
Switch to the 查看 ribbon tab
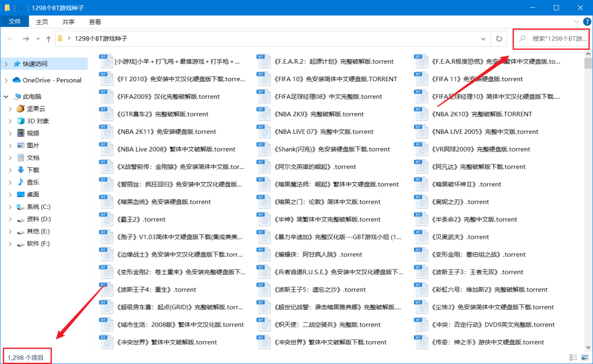coord(95,22)
